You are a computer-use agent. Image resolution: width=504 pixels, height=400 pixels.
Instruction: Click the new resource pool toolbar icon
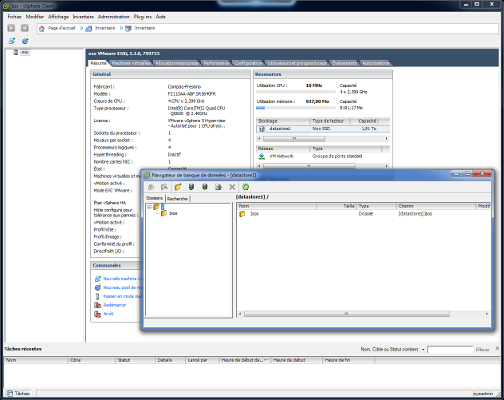(25, 41)
